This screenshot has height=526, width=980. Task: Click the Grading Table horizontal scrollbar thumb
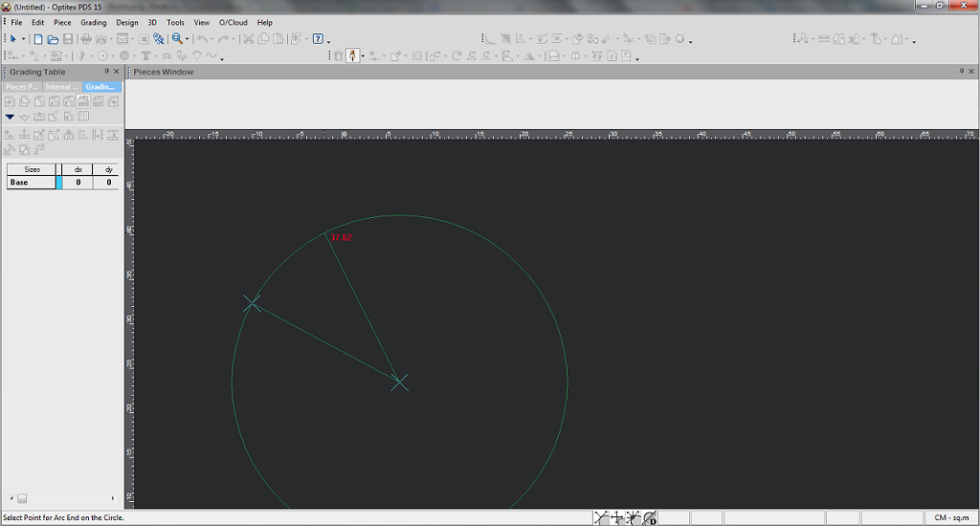click(22, 498)
